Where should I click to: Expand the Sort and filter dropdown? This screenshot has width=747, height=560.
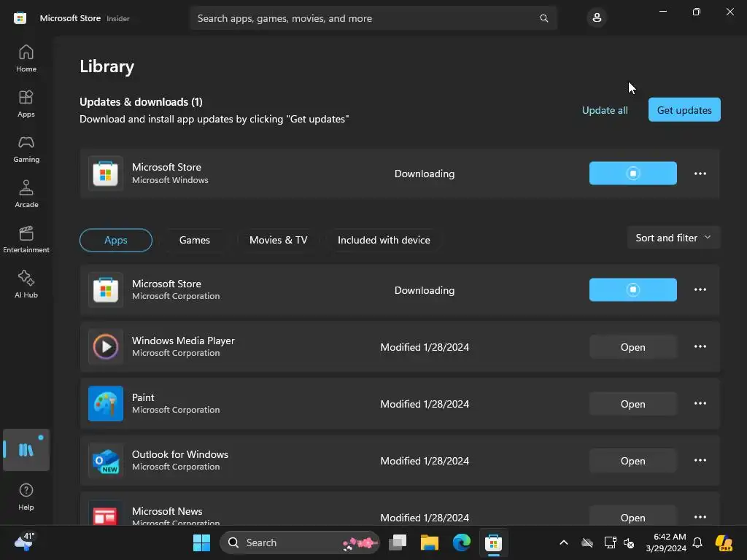(673, 238)
